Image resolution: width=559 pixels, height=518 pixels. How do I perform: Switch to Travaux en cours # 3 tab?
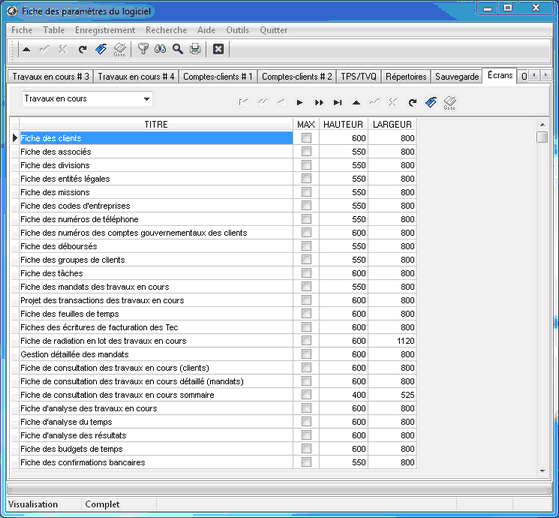click(50, 77)
